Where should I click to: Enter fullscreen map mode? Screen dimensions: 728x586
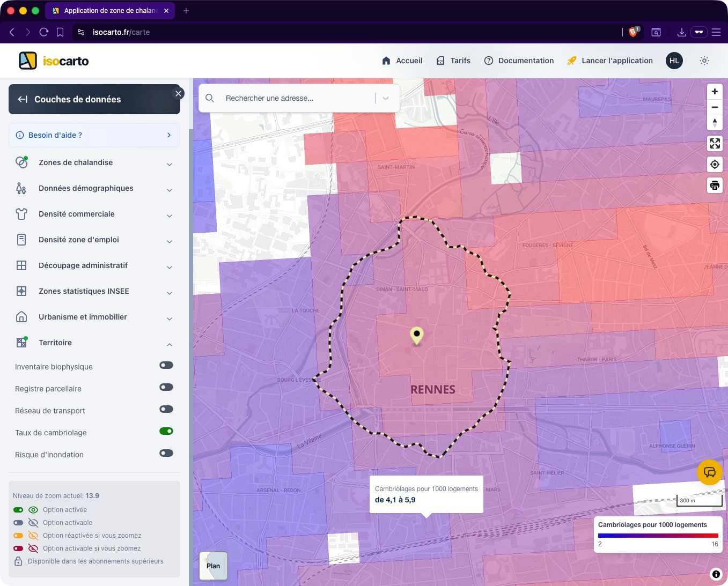point(715,144)
